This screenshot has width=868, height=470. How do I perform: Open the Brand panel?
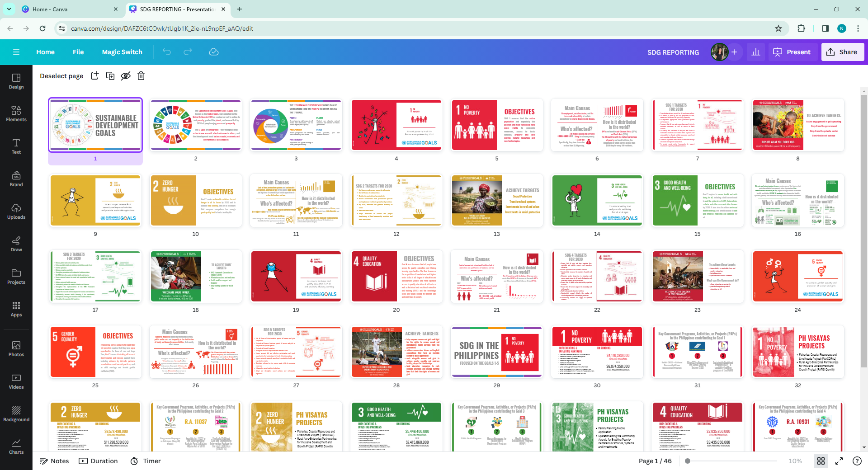(x=16, y=179)
